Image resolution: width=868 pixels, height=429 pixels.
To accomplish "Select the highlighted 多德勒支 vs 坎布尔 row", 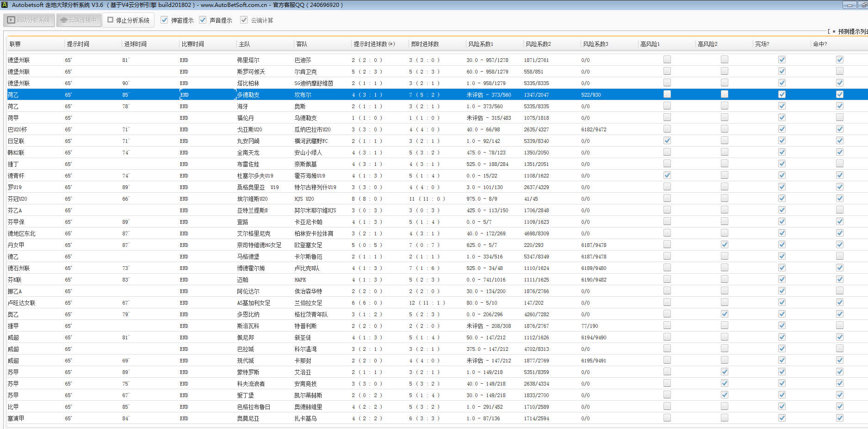I will pos(248,95).
